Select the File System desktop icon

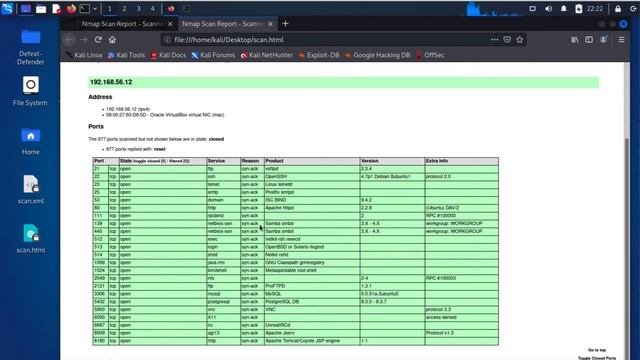click(30, 91)
